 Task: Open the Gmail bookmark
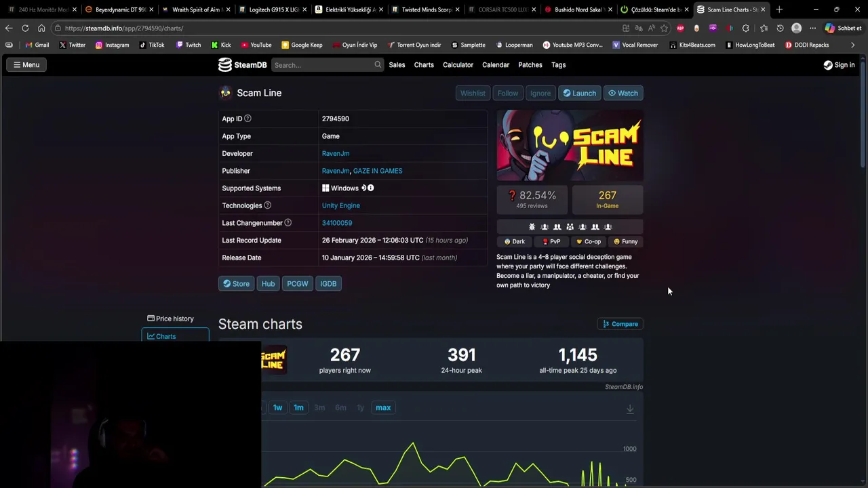pyautogui.click(x=37, y=45)
